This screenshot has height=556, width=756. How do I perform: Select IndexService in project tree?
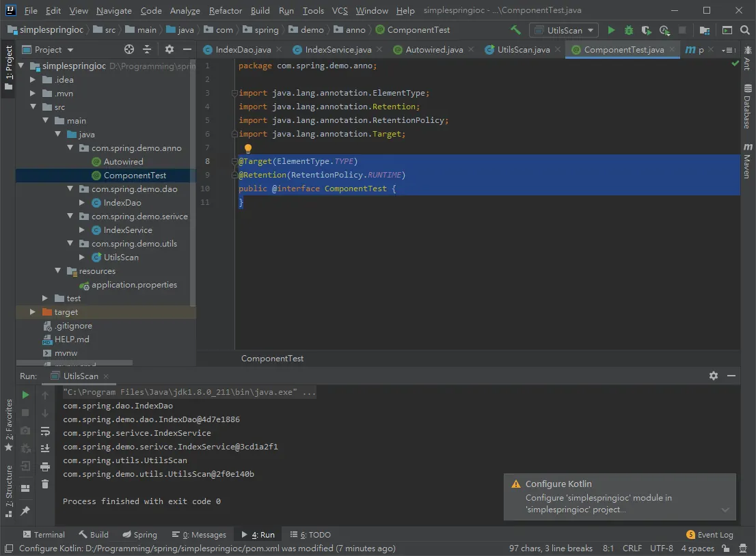(128, 230)
